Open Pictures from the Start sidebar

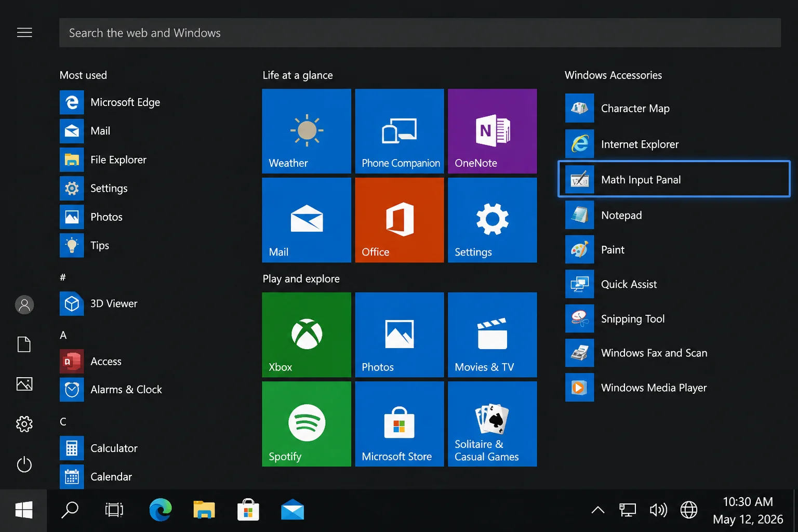tap(24, 384)
